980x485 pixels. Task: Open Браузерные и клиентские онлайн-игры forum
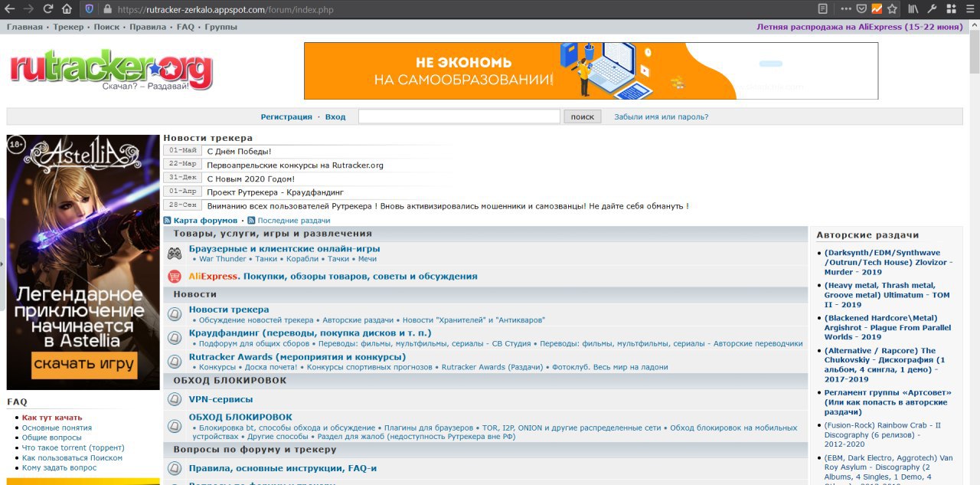(x=284, y=248)
